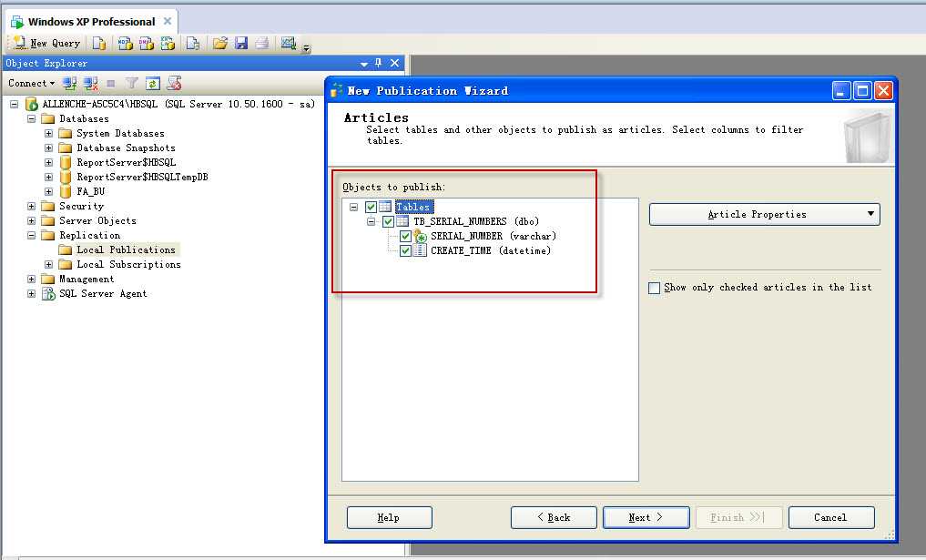Select the SQL Server Agent item
Image resolution: width=926 pixels, height=560 pixels.
pos(103,293)
